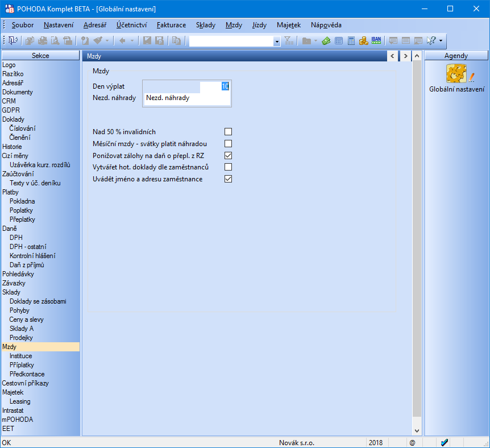Click the filter funnel toolbar icon
The height and width of the screenshot is (448, 490).
[x=289, y=40]
